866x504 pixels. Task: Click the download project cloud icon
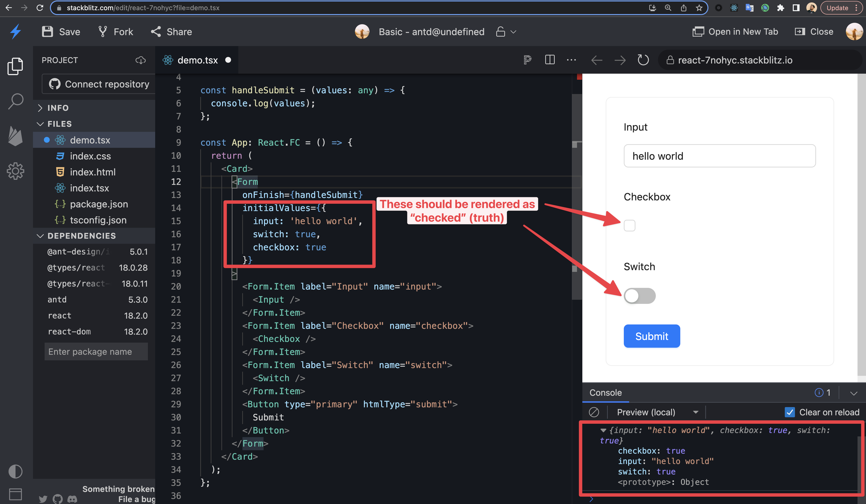coord(140,60)
